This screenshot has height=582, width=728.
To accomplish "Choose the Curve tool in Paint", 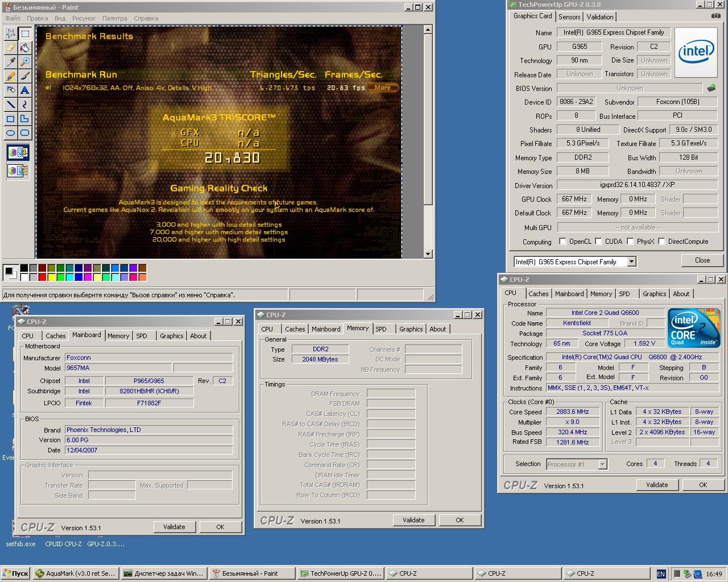I will [25, 105].
